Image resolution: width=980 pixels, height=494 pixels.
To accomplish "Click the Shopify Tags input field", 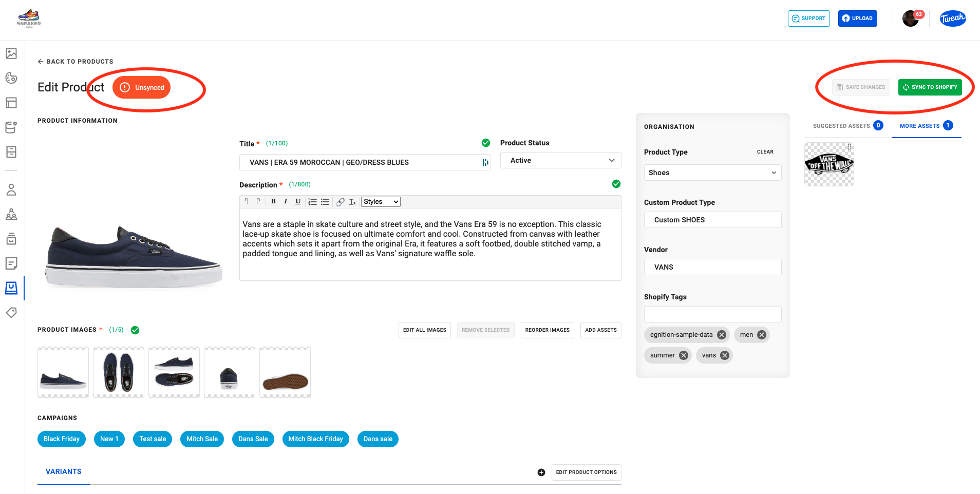I will tap(713, 314).
